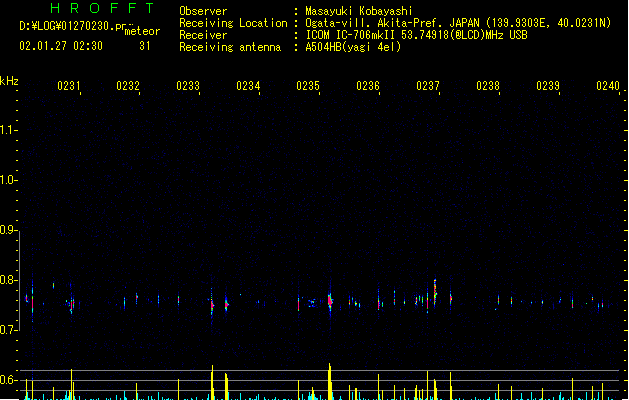Click the meteor count label
This screenshot has height=400, width=629.
point(142,31)
